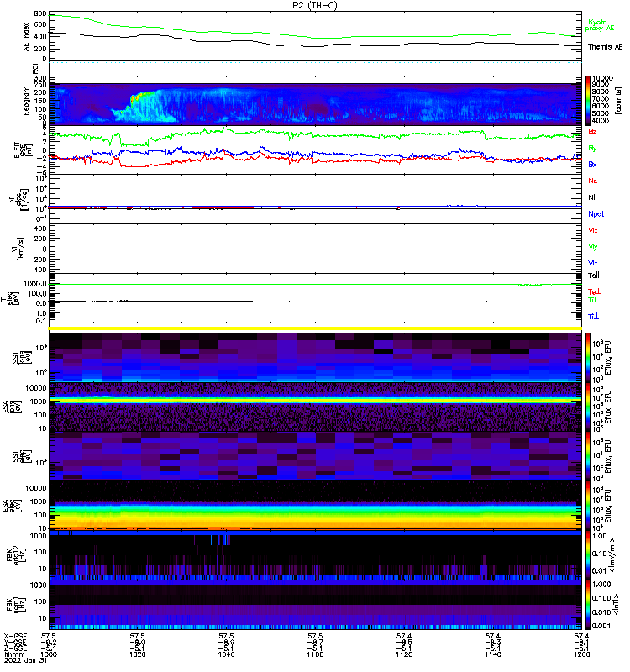
Task: Click the Keogram counts color scale bar
Action: pos(587,100)
